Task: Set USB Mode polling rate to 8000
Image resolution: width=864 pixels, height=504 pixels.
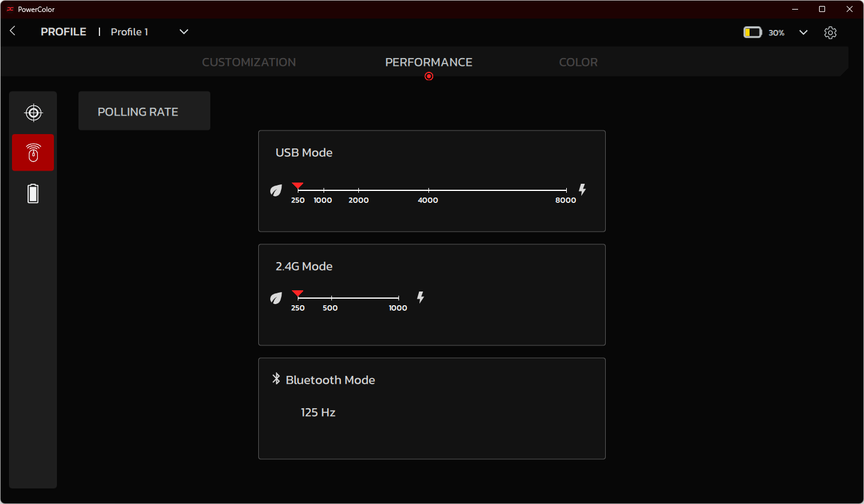Action: pyautogui.click(x=566, y=190)
